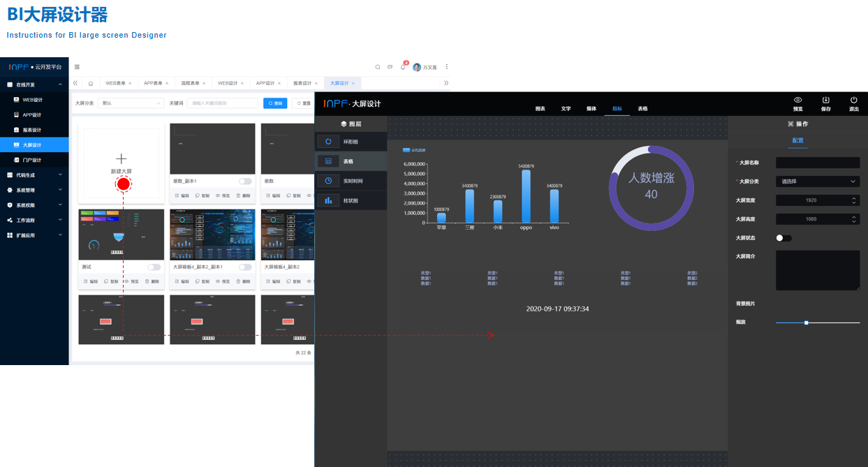Click the 大屏名称 input field
Image resolution: width=868 pixels, height=467 pixels.
pyautogui.click(x=817, y=163)
